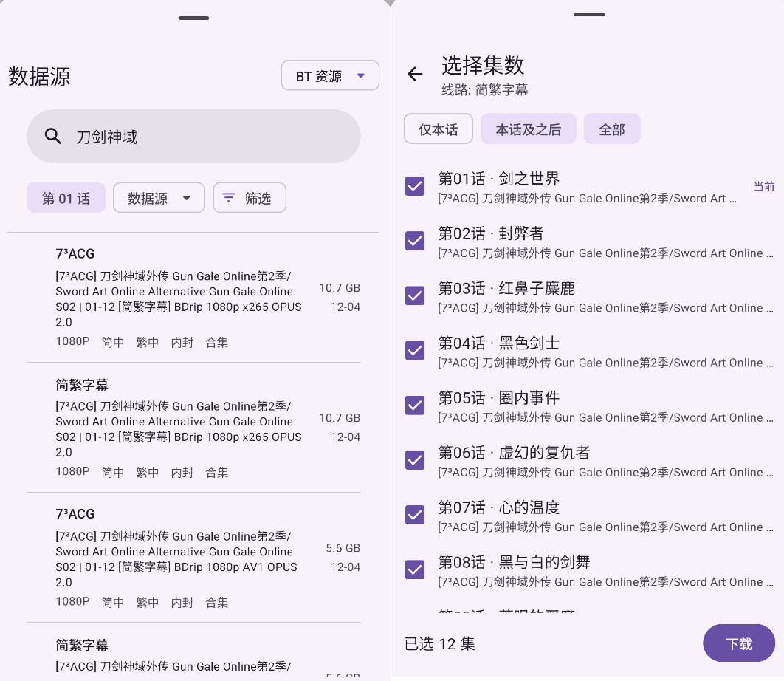The height and width of the screenshot is (681, 784).
Task: Click the 刀剑神域 search field
Action: pos(193,136)
